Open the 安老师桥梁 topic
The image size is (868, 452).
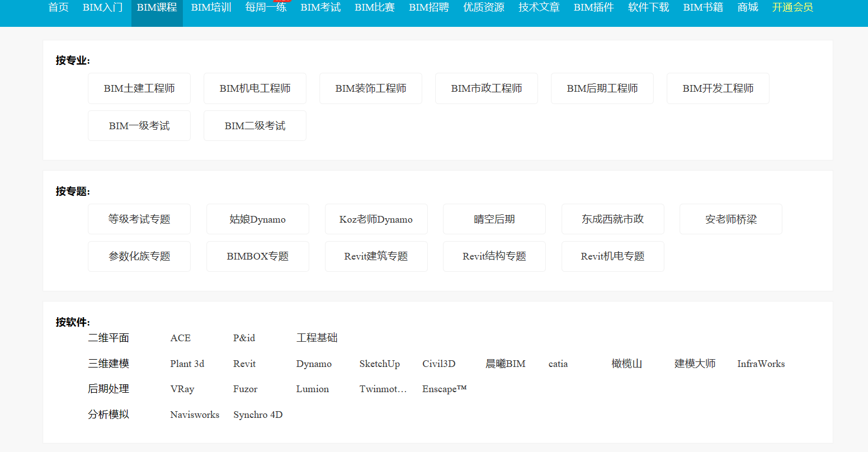731,219
